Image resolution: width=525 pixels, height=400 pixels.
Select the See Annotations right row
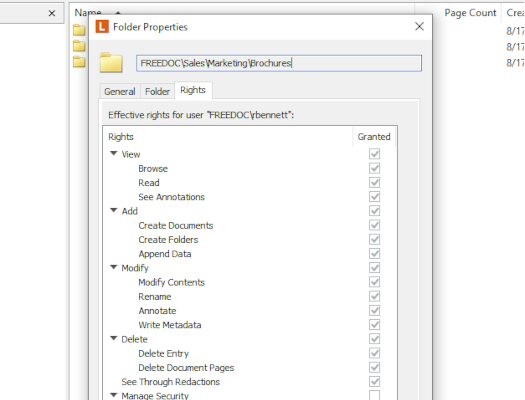[171, 197]
